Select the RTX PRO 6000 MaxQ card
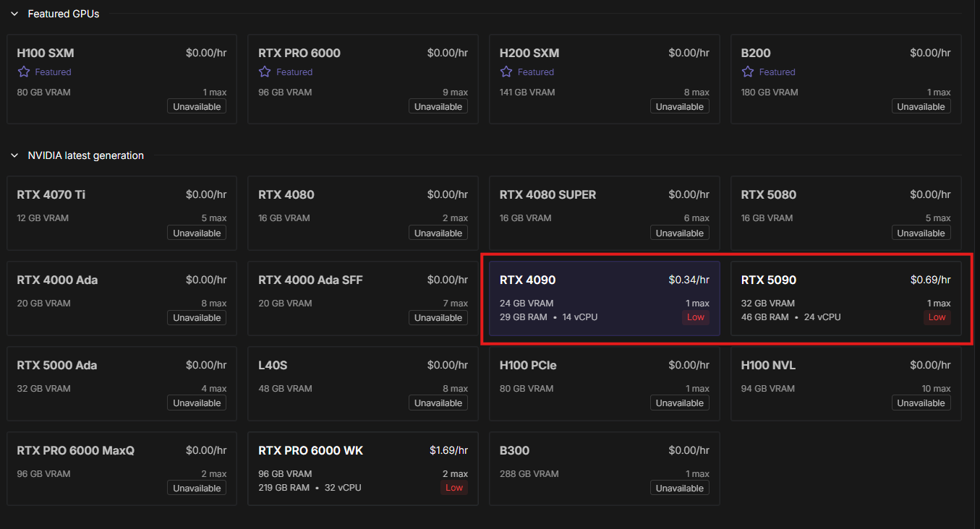The image size is (980, 529). [x=122, y=469]
